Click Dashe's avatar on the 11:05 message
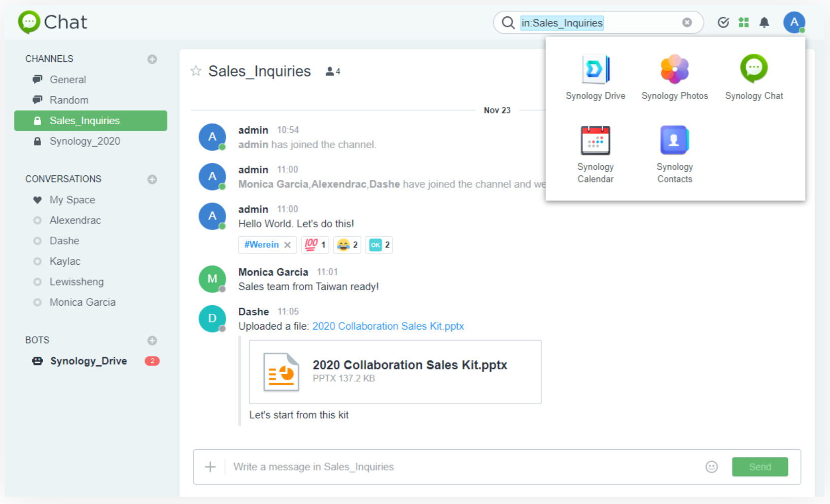This screenshot has height=504, width=830. 212,318
